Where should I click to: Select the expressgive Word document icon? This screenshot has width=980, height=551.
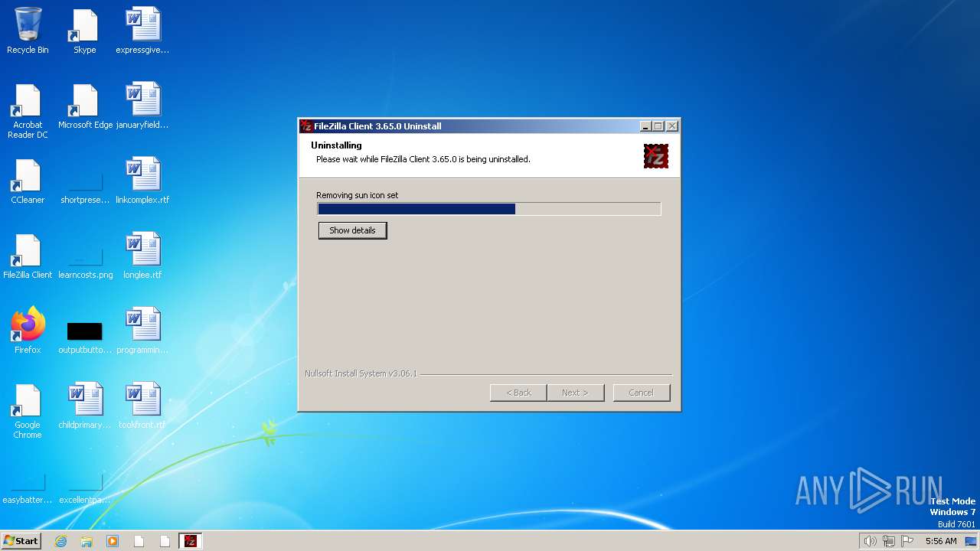click(x=142, y=31)
